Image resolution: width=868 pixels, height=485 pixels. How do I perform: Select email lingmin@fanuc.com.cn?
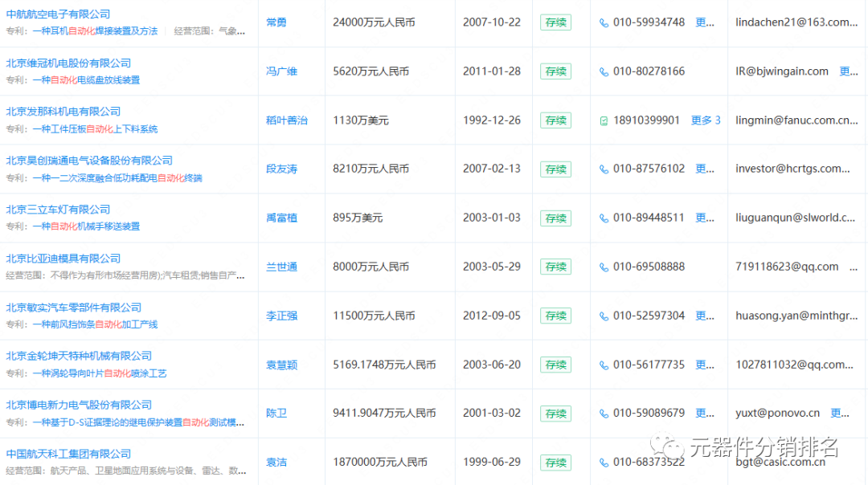(796, 120)
